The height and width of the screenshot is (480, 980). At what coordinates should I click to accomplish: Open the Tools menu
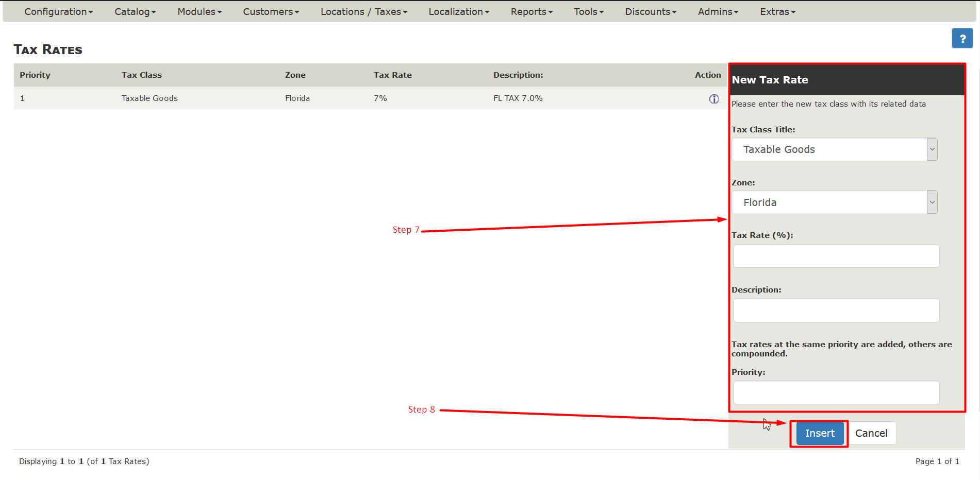589,12
